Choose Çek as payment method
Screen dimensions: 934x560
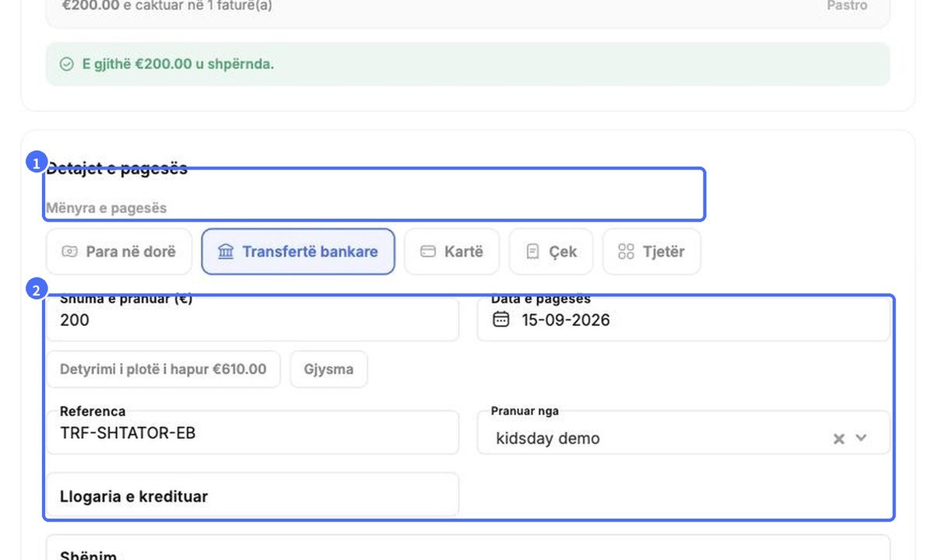551,251
